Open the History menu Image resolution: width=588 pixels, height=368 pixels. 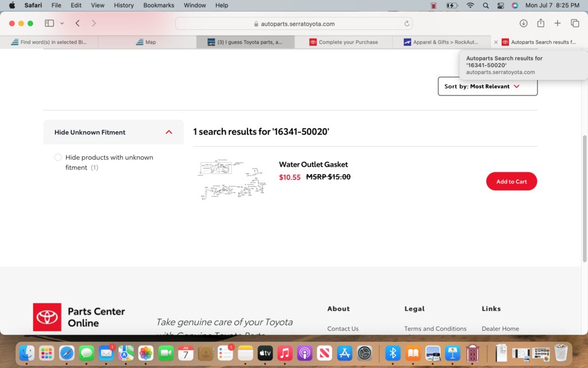[x=124, y=5]
